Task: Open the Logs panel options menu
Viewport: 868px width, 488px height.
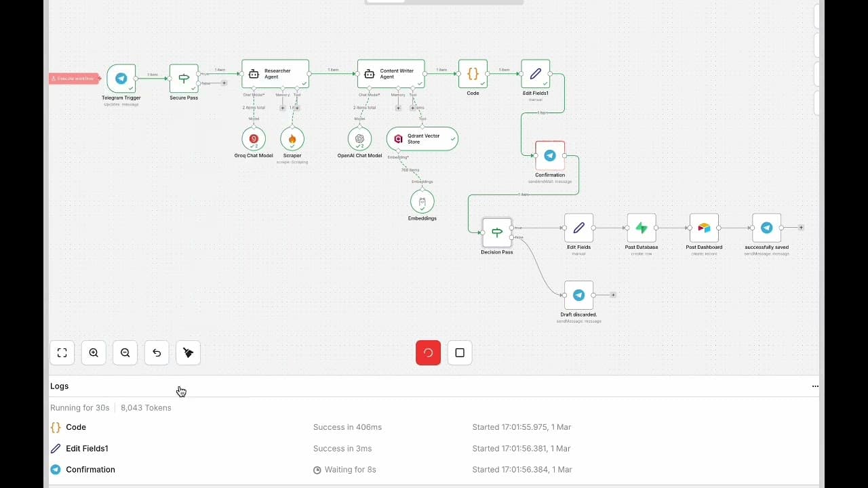Action: (815, 386)
